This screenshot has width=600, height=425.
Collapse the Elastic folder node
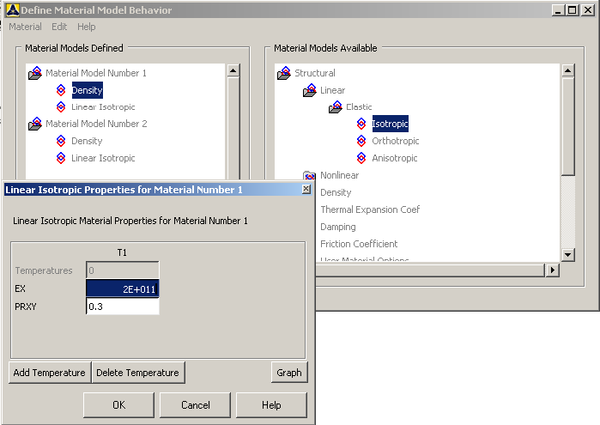pos(336,107)
